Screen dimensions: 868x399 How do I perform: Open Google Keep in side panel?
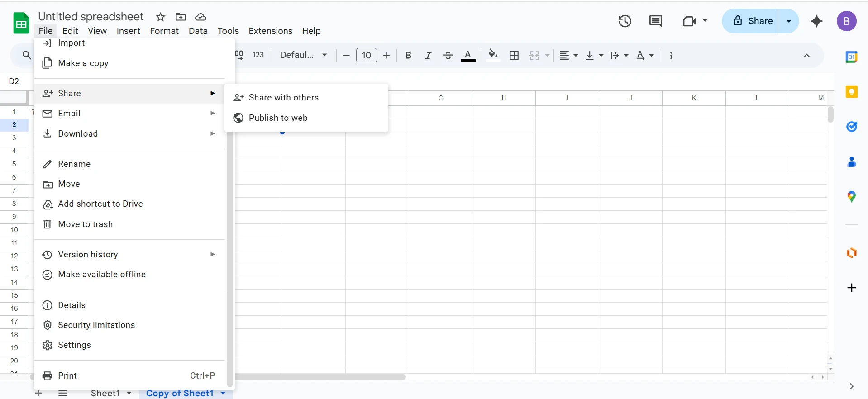(851, 92)
